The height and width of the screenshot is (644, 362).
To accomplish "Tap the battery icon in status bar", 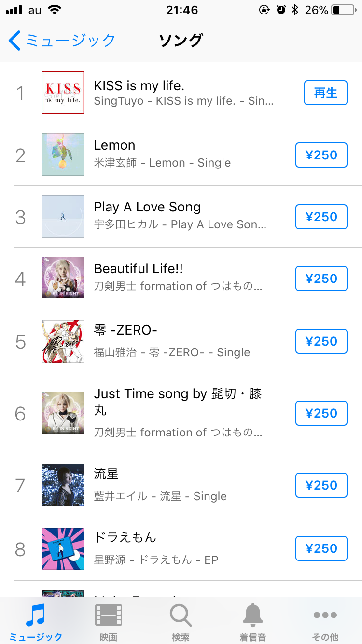I will coord(343,10).
